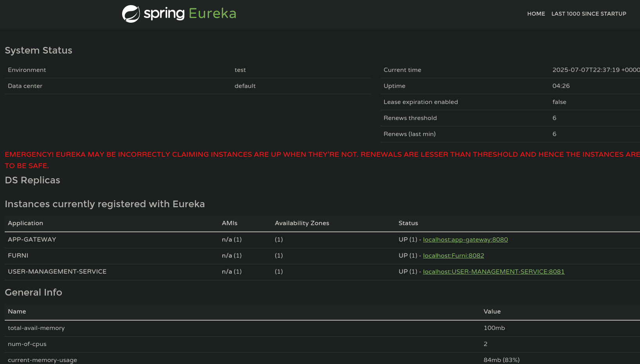
Task: Open the localhost:USER-MANAGEMENT-SERVICE:8081 link
Action: (x=494, y=272)
